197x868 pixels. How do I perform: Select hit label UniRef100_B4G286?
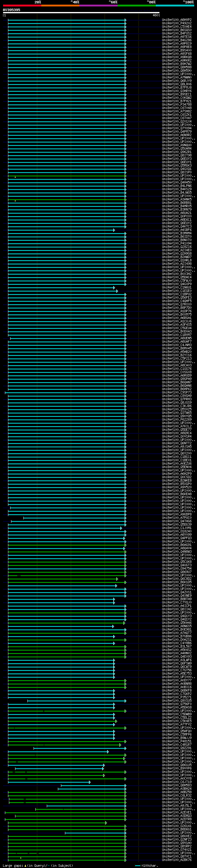[x=177, y=40]
